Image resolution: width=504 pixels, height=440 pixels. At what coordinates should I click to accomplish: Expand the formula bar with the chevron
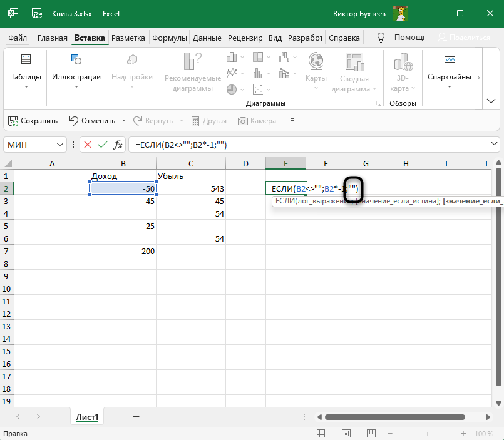click(x=495, y=145)
